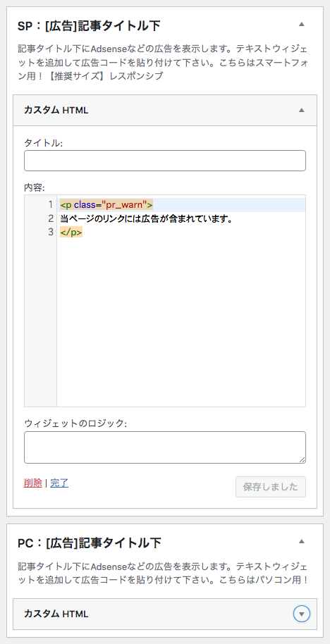The image size is (330, 644).
Task: Click the 内容: label
Action: click(34, 187)
